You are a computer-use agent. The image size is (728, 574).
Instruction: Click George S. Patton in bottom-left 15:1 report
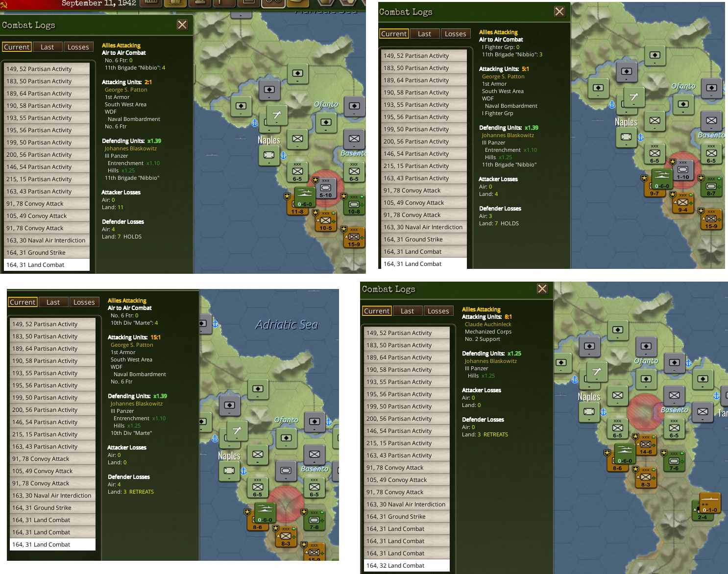[132, 345]
